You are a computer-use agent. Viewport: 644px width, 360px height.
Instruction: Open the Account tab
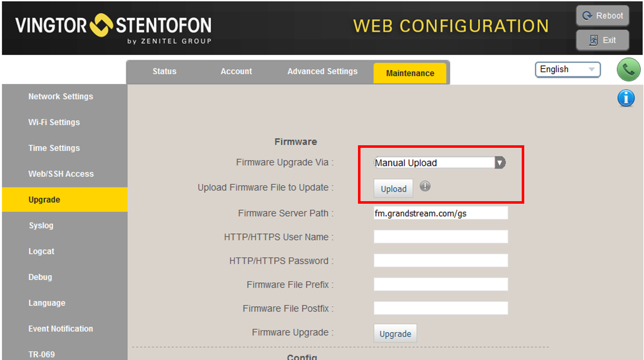click(236, 72)
